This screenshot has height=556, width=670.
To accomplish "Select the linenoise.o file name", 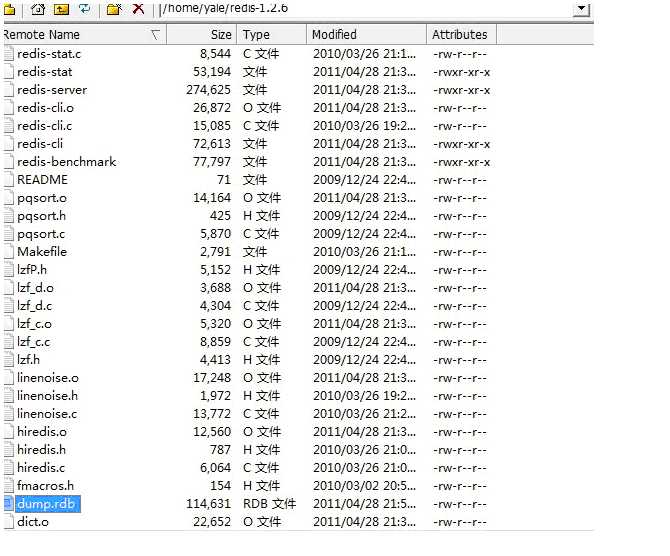I will [48, 378].
